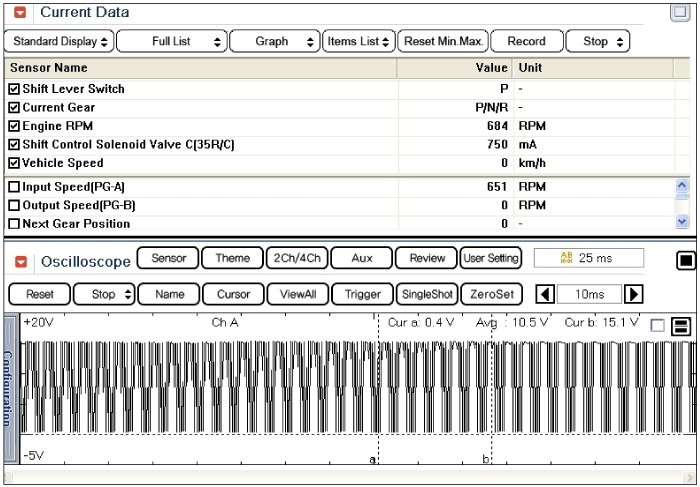The width and height of the screenshot is (700, 487).
Task: Uncheck the Vehicle Speed checkbox
Action: click(x=14, y=163)
